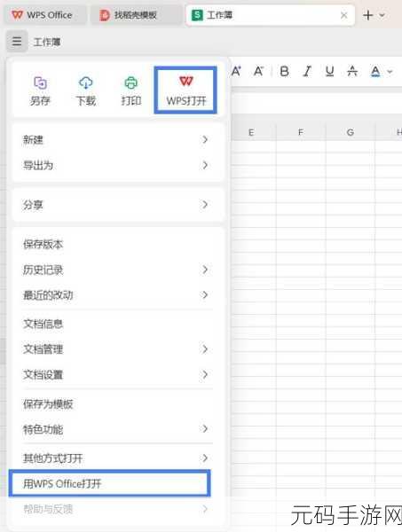
Task: Choose 保存版本 in the menu
Action: 117,244
